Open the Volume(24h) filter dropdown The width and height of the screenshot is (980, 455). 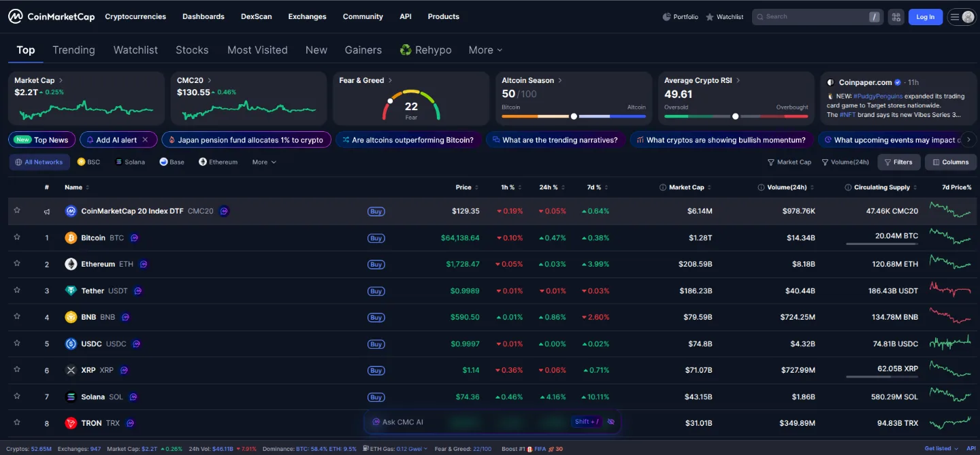[845, 162]
